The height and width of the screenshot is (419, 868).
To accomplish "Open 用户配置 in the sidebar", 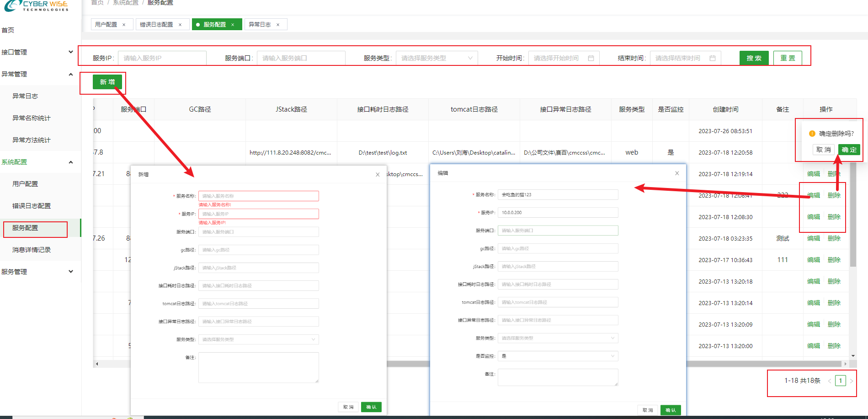I will click(25, 184).
